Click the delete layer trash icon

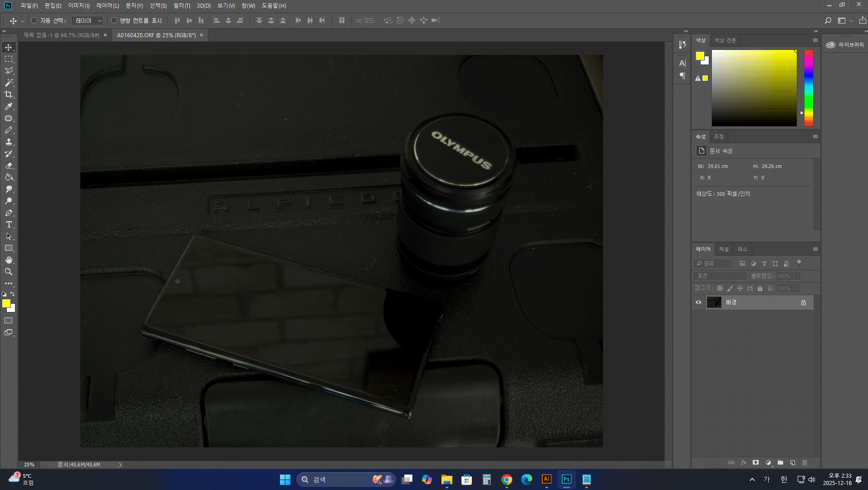[805, 463]
